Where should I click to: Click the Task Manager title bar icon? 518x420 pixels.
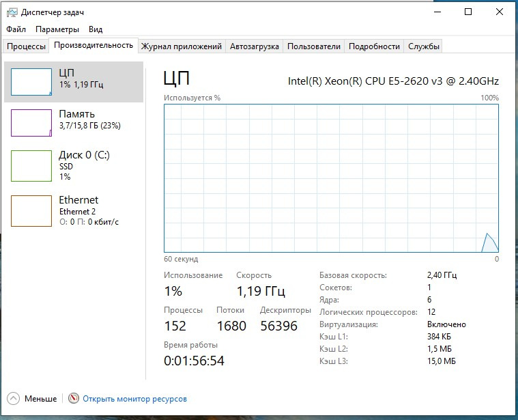coord(12,12)
